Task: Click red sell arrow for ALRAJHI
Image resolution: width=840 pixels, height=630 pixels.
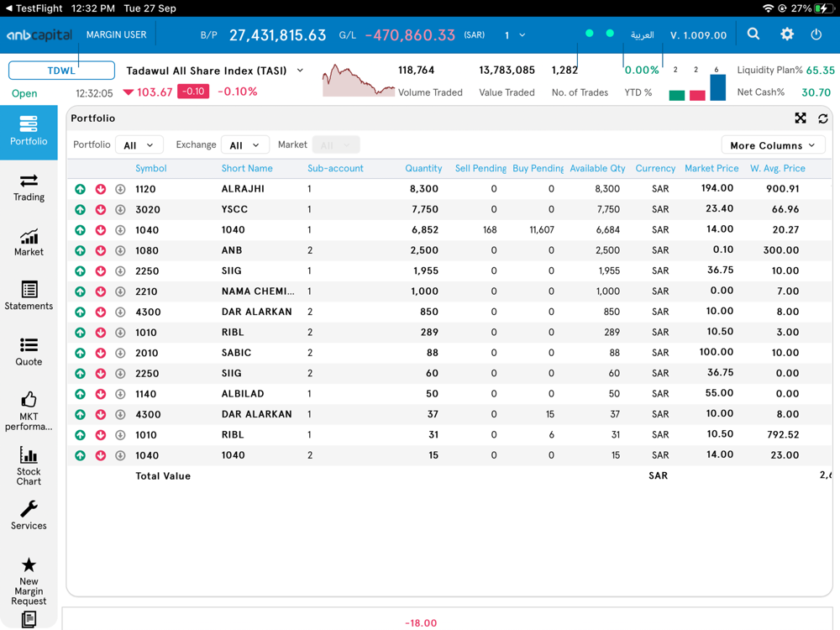Action: pyautogui.click(x=101, y=189)
